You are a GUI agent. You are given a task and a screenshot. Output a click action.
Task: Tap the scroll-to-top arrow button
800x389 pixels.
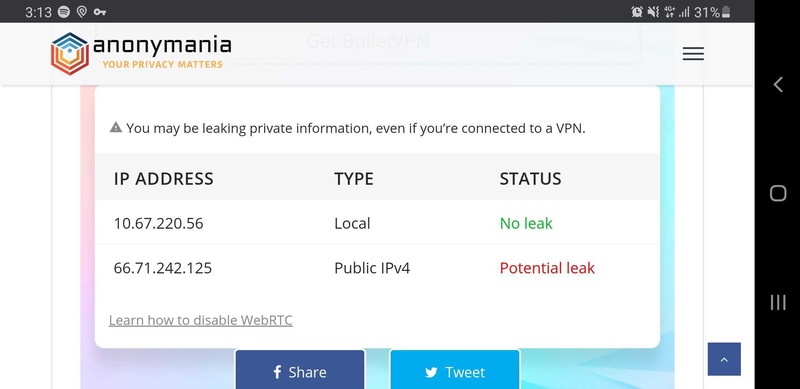(x=724, y=359)
